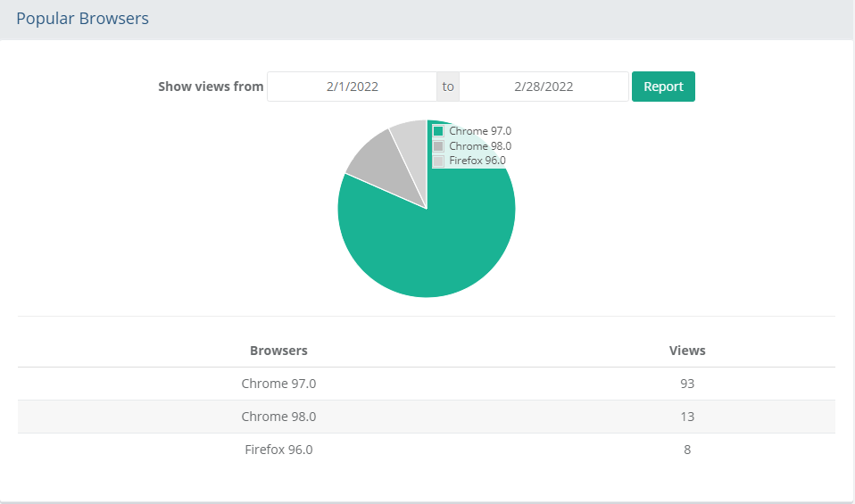Click the green Chrome 97.0 legend swatch

[x=438, y=131]
